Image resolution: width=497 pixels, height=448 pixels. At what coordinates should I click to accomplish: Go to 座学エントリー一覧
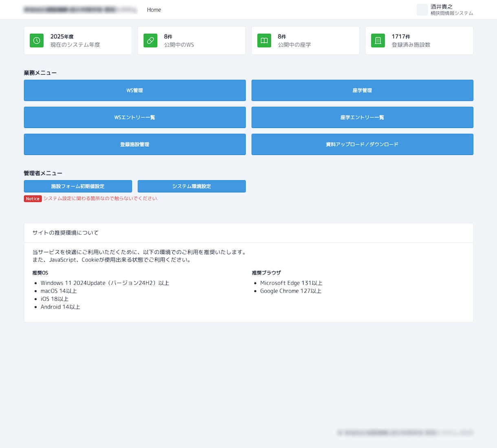(x=362, y=117)
